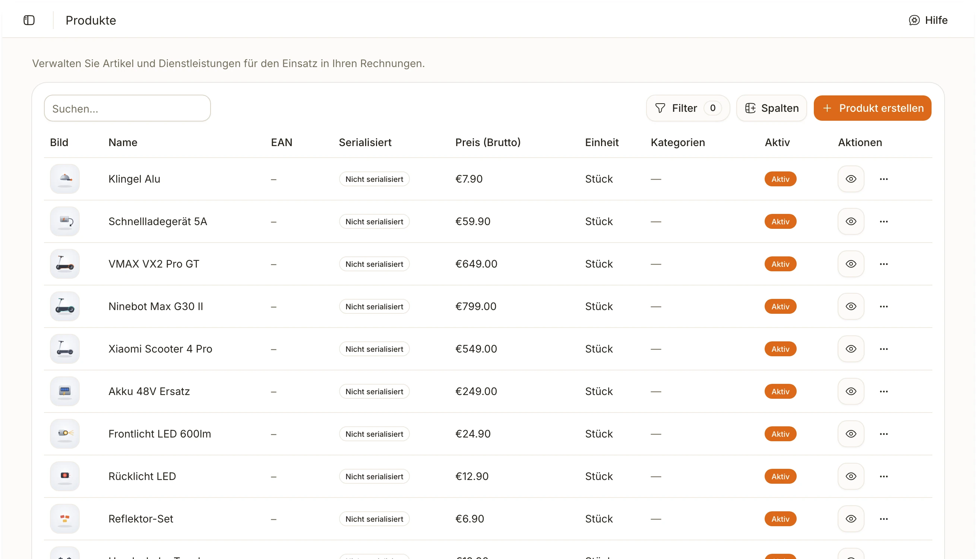Image resolution: width=980 pixels, height=559 pixels.
Task: Open more actions for Schnellladegerät 5A
Action: pos(883,221)
